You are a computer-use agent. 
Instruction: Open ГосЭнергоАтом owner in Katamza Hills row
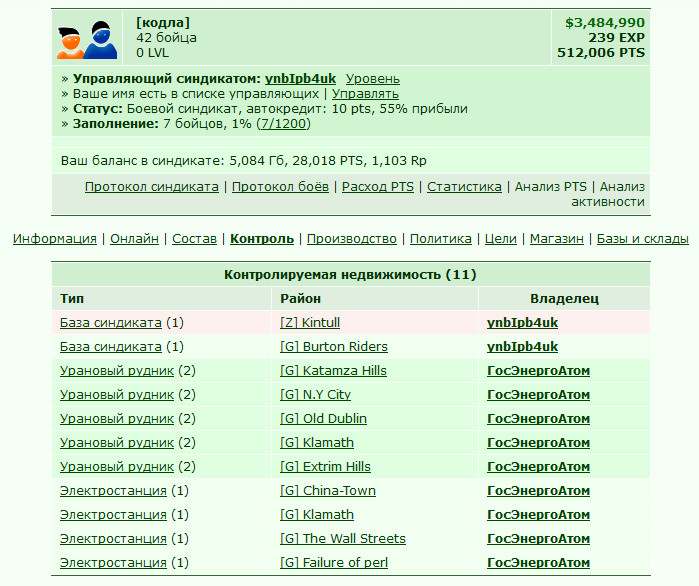click(539, 371)
